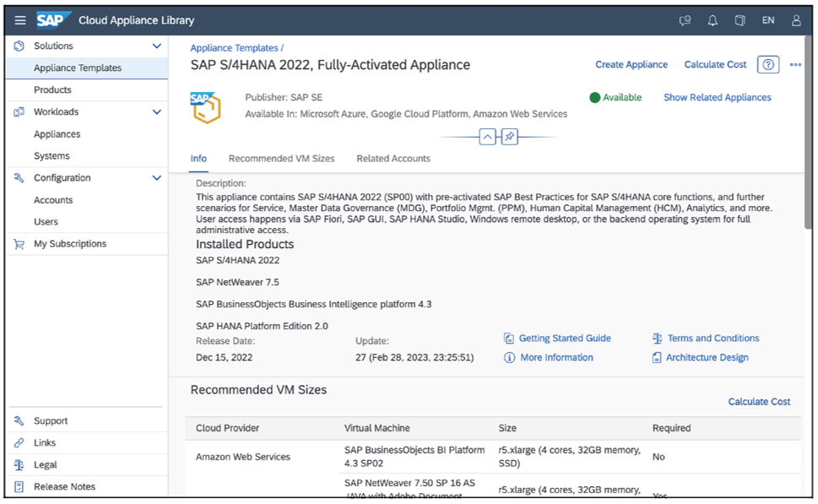The width and height of the screenshot is (818, 504).
Task: Collapse the Solutions section chevron
Action: 156,46
